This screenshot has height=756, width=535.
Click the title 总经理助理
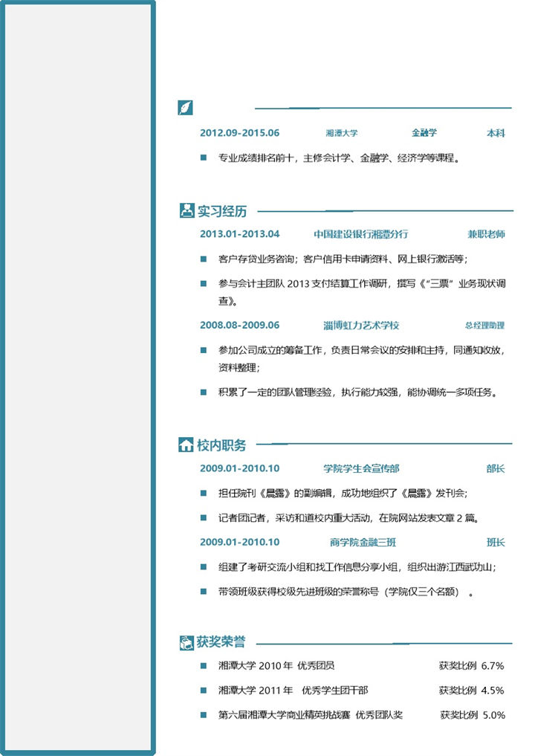(485, 326)
